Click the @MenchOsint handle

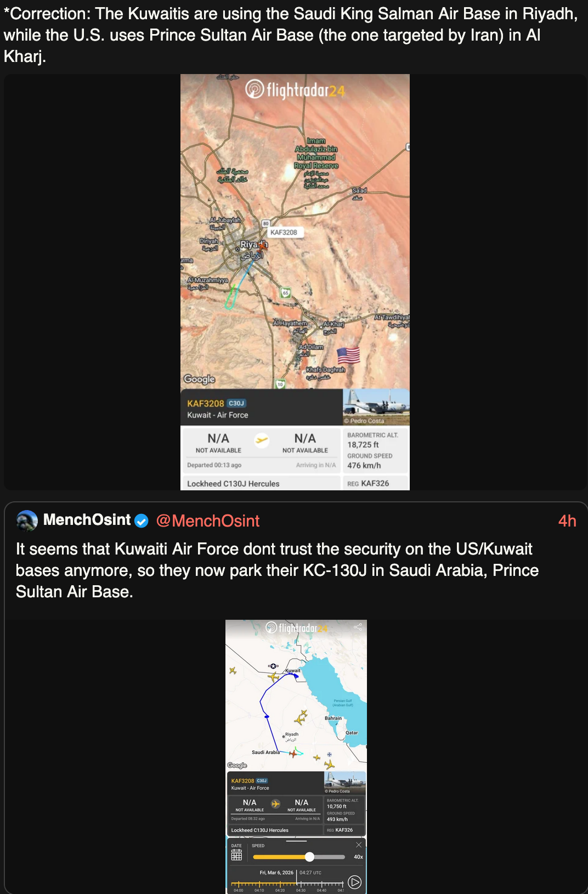(x=208, y=521)
